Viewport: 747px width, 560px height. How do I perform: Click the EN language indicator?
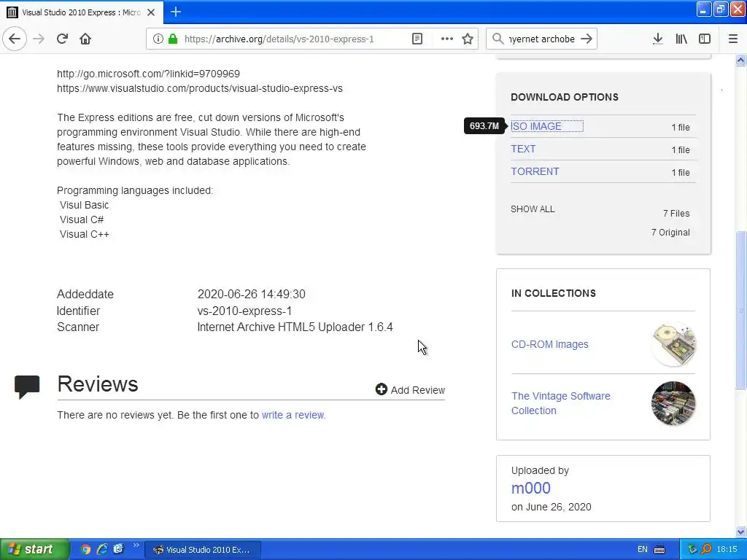pyautogui.click(x=642, y=549)
